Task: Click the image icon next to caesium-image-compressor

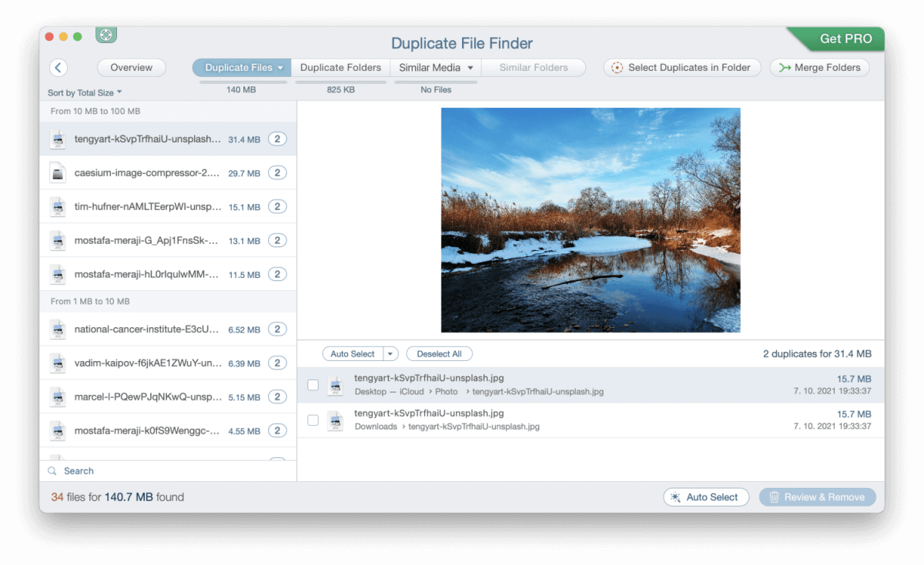Action: (58, 172)
